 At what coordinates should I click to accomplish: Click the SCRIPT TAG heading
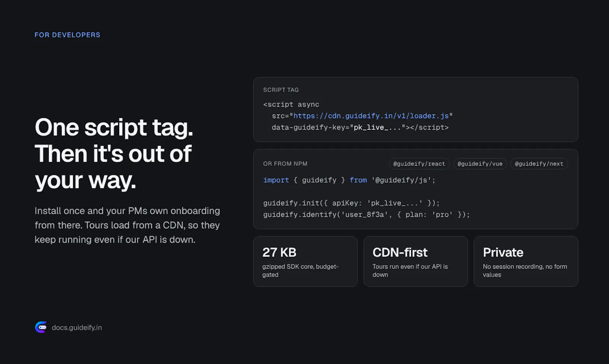[281, 90]
